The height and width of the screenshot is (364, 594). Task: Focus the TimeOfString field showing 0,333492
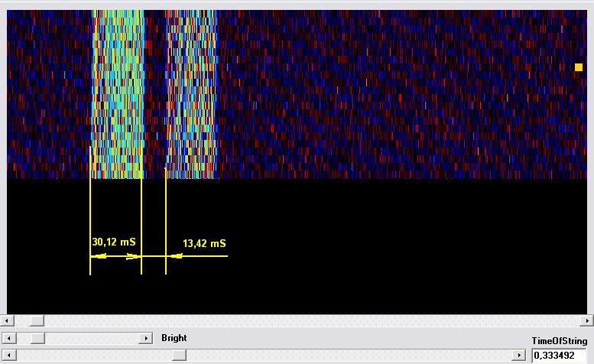tap(560, 356)
